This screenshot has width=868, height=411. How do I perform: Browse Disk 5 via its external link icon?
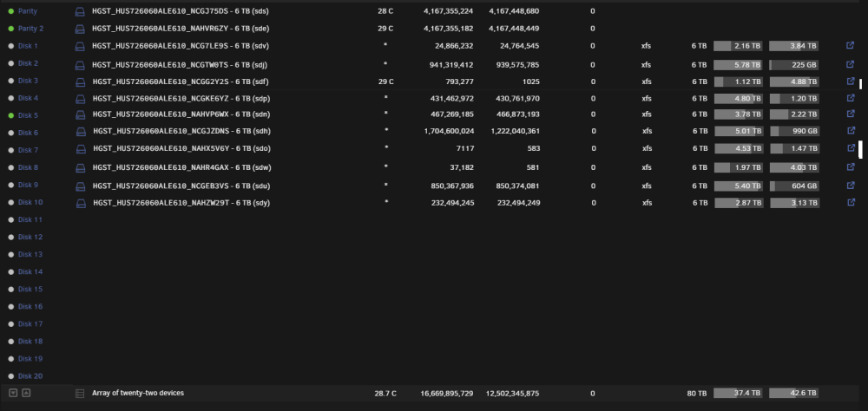(851, 114)
